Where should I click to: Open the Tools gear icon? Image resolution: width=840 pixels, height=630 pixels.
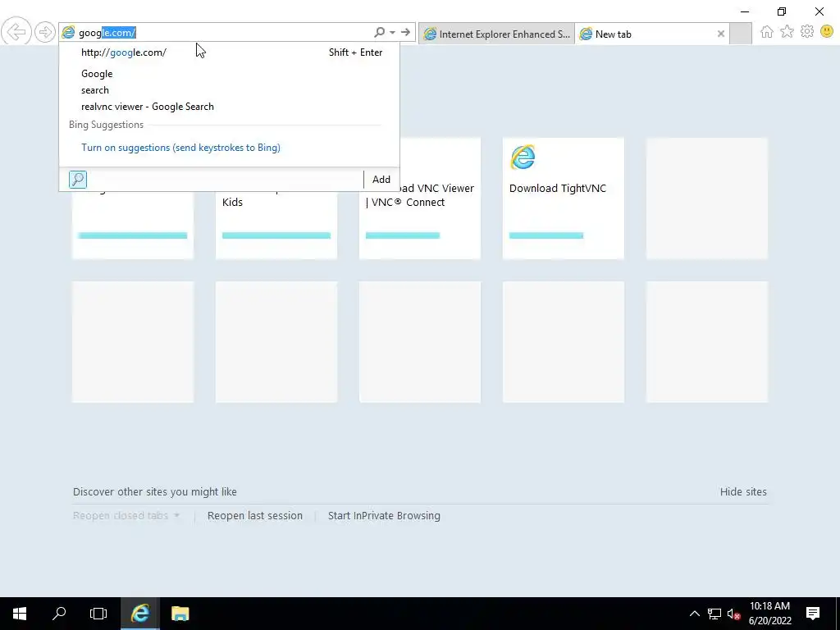coord(807,32)
